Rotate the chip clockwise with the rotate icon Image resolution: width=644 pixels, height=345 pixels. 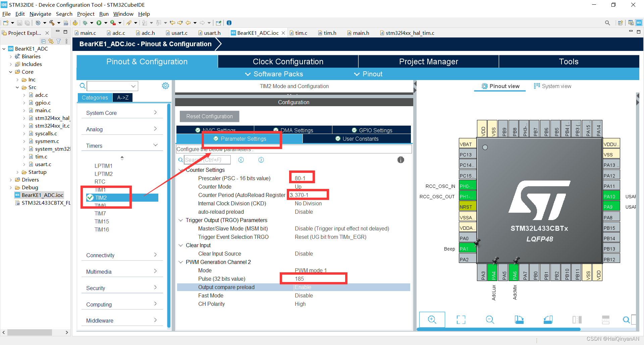(519, 320)
